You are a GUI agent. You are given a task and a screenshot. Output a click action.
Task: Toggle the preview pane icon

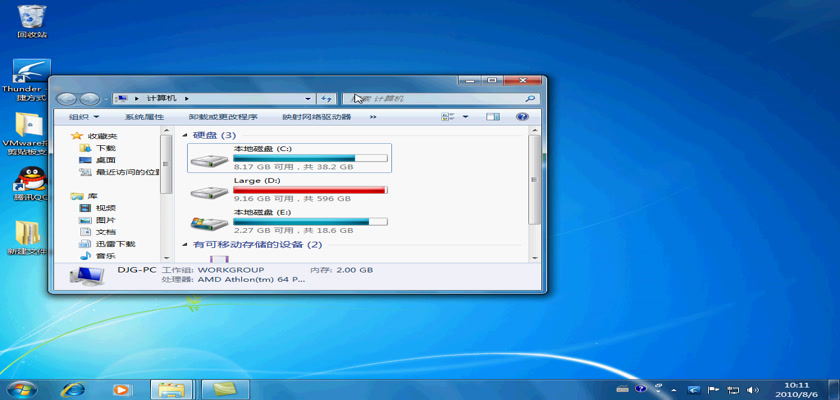point(492,117)
